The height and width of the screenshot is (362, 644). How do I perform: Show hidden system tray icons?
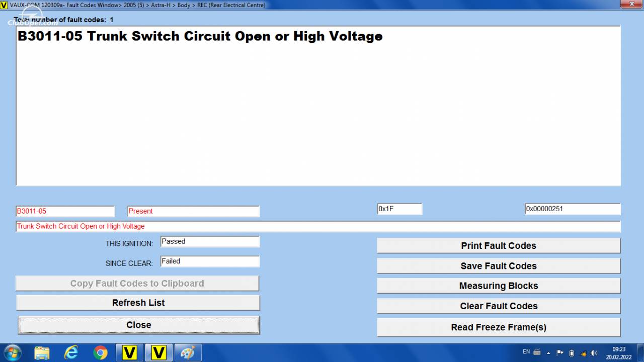click(x=548, y=353)
